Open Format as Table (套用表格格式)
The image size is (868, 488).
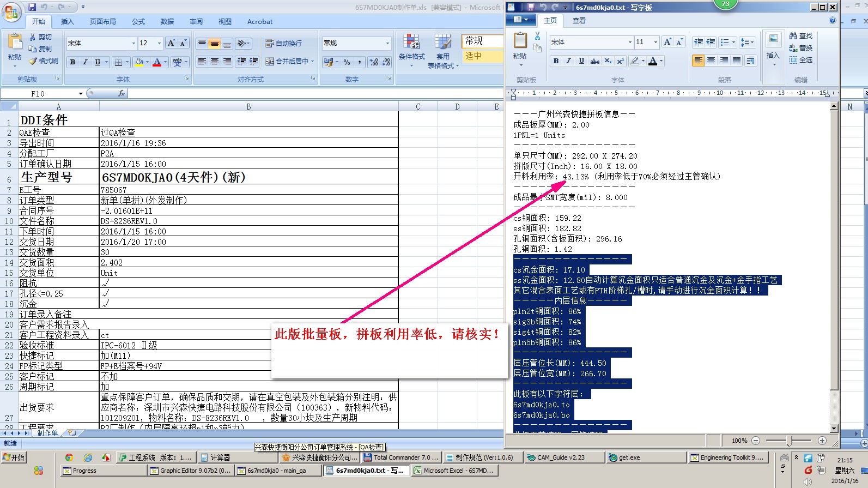pyautogui.click(x=443, y=51)
